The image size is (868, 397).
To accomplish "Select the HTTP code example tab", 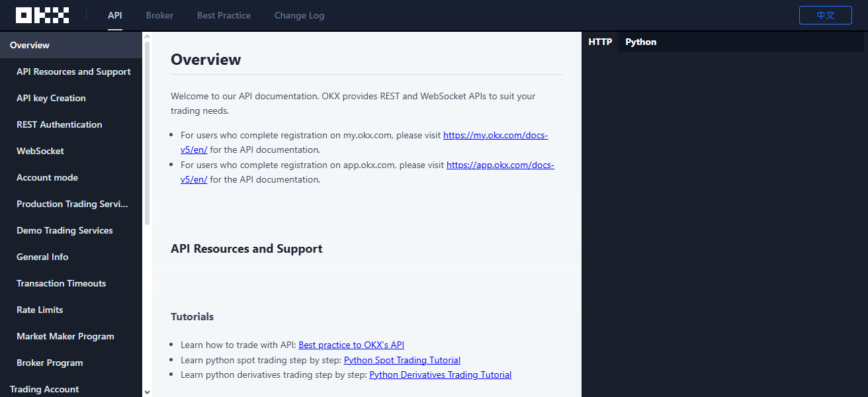I will (x=600, y=41).
